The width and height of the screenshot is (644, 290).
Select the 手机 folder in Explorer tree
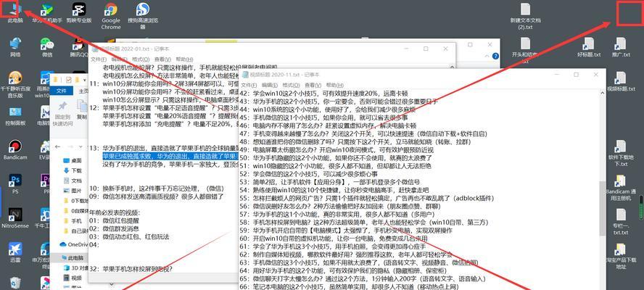tap(73, 221)
